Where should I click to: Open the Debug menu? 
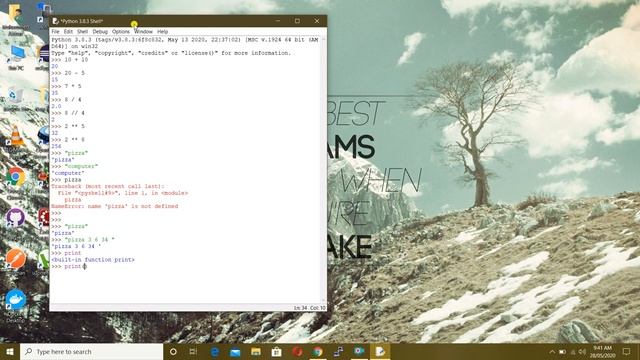100,31
